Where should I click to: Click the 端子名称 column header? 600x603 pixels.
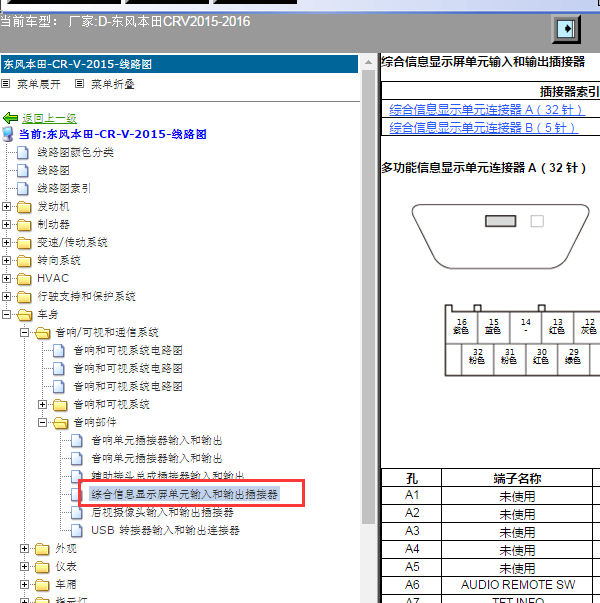point(517,478)
